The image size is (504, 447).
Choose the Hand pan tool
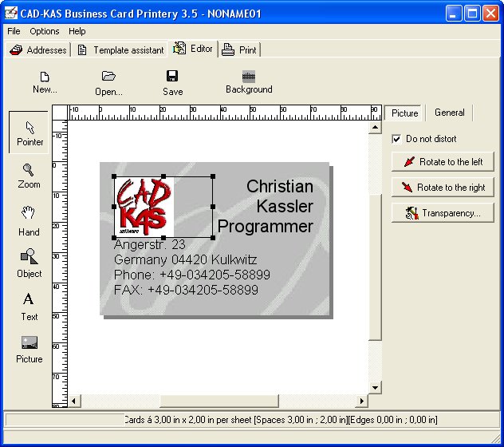coord(29,220)
